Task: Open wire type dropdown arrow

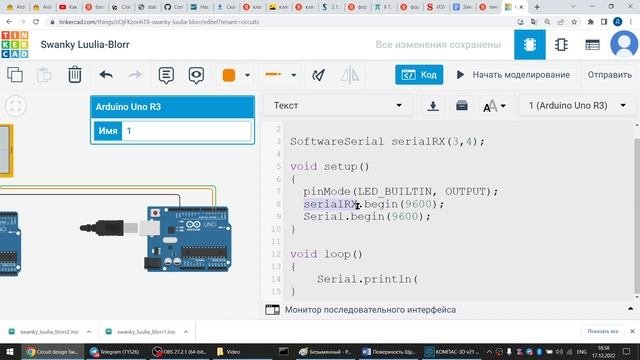Action: pyautogui.click(x=293, y=75)
